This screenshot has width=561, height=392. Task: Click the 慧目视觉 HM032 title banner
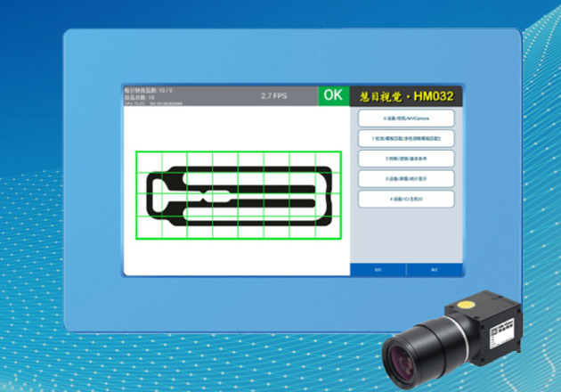406,95
